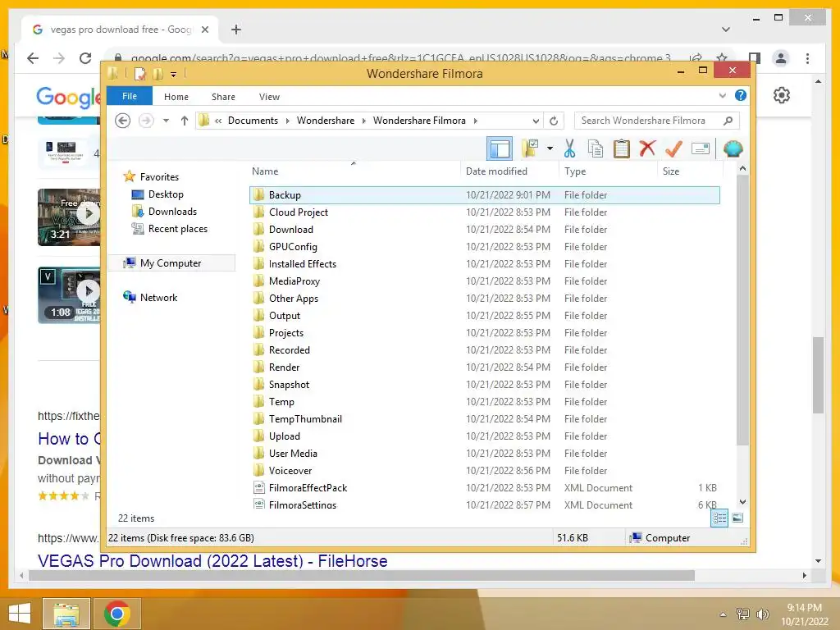Image resolution: width=840 pixels, height=630 pixels.
Task: Click the Copy icon in toolbar
Action: [x=596, y=148]
